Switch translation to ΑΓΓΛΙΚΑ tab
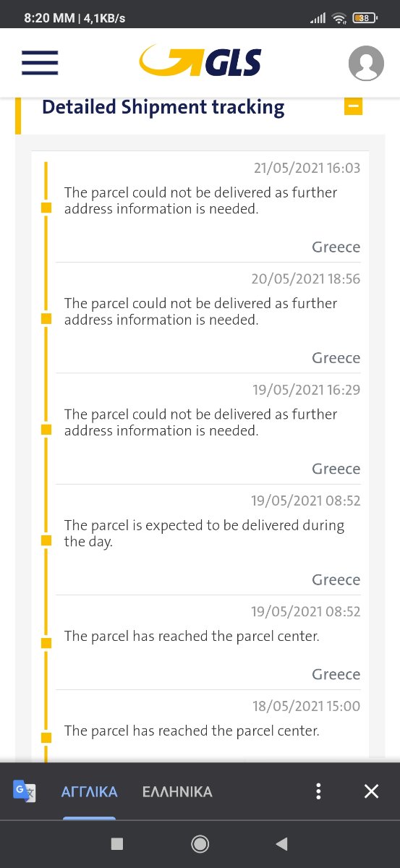The height and width of the screenshot is (868, 400). (89, 791)
